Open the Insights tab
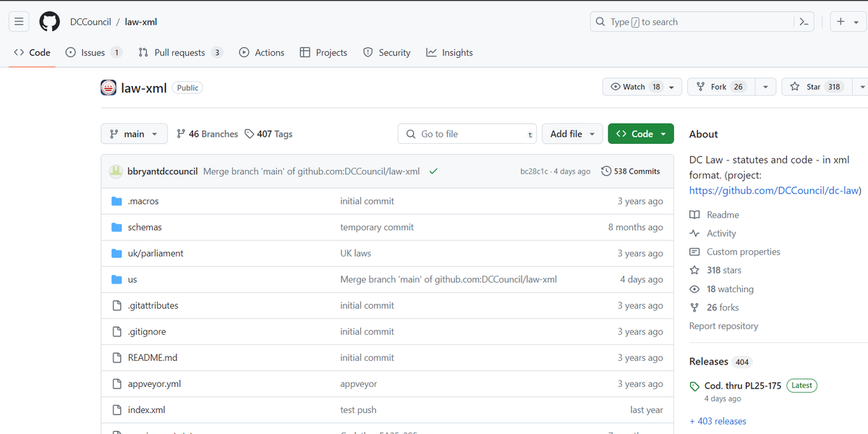The width and height of the screenshot is (868, 434). [x=449, y=52]
